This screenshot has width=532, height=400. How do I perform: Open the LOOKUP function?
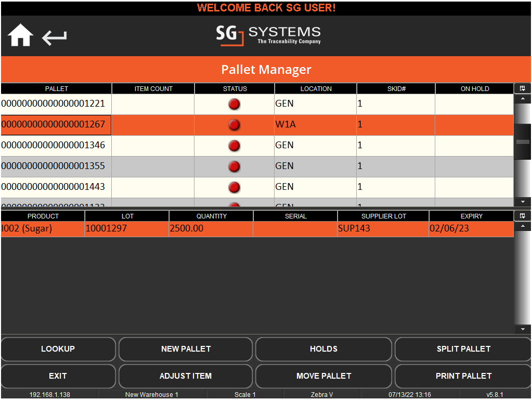(x=58, y=349)
